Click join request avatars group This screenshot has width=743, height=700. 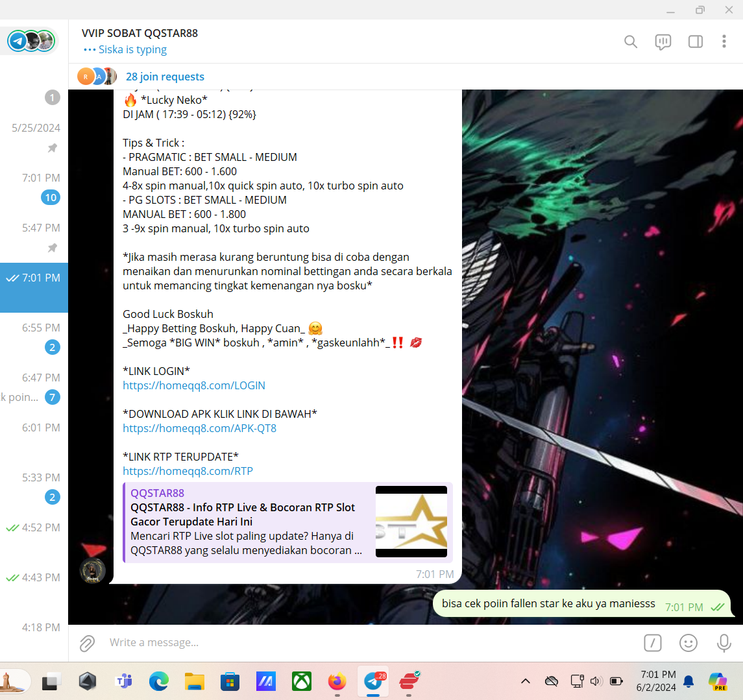click(x=97, y=77)
